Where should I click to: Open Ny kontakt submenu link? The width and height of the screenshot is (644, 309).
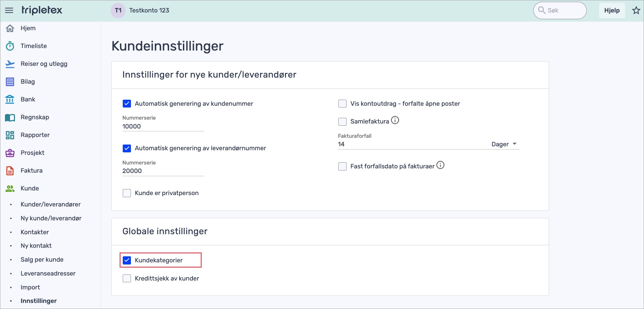pyautogui.click(x=36, y=246)
